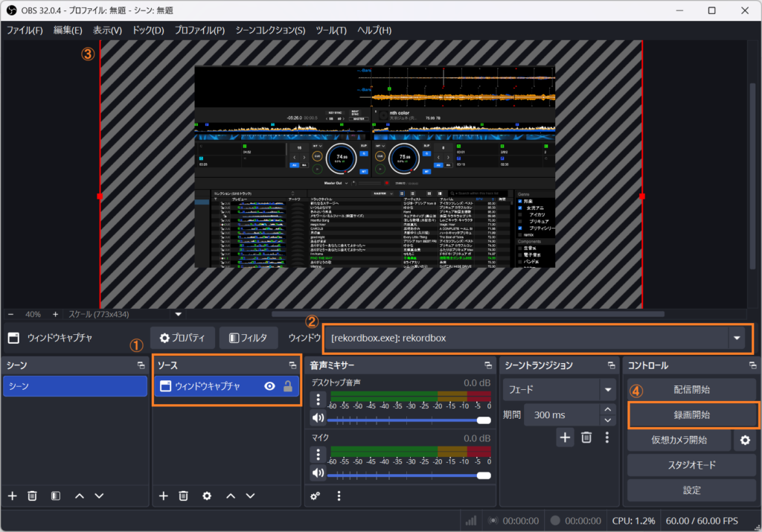Add a new scene transition with plus icon
This screenshot has height=532, width=762.
pyautogui.click(x=566, y=438)
